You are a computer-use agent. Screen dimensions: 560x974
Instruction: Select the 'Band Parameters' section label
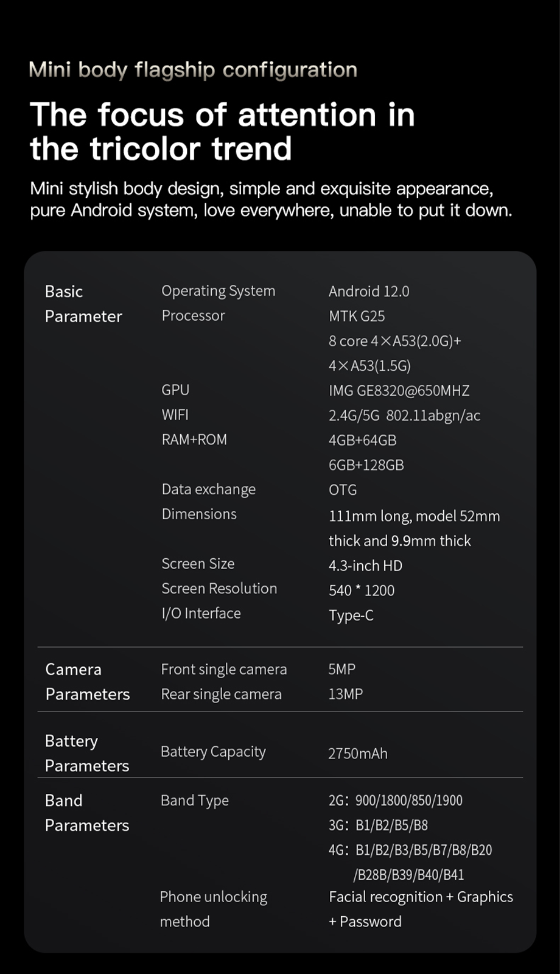86,813
